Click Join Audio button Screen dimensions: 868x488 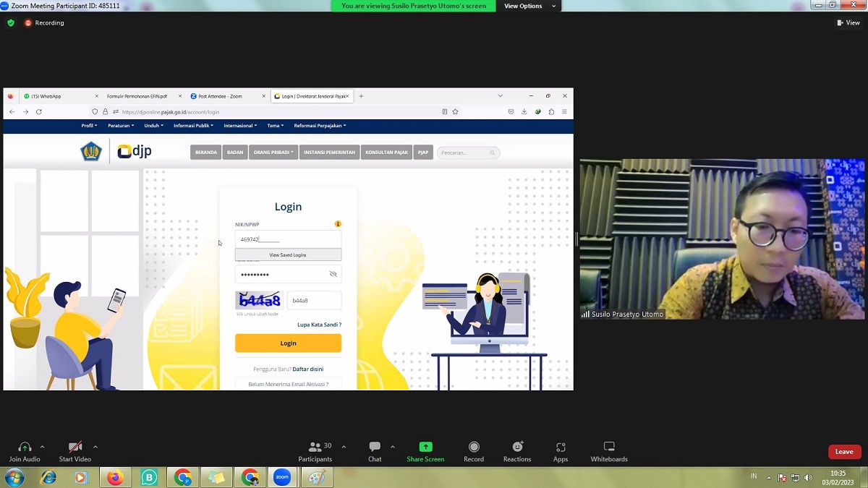[25, 448]
